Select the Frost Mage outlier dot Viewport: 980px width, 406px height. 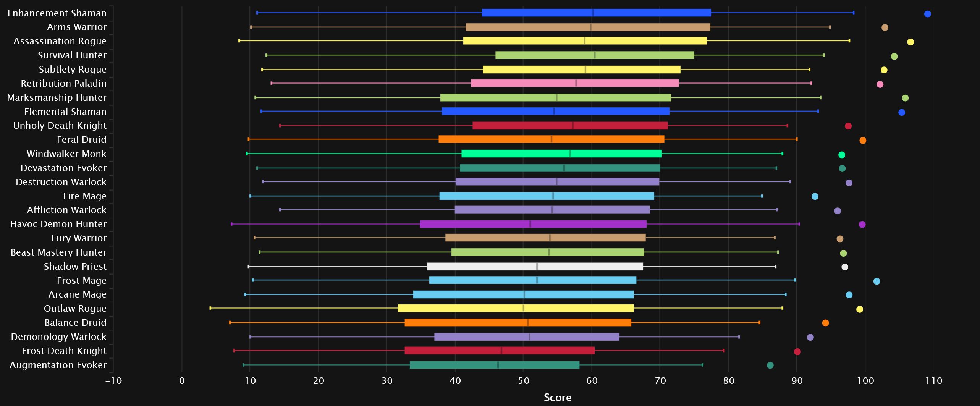(877, 281)
